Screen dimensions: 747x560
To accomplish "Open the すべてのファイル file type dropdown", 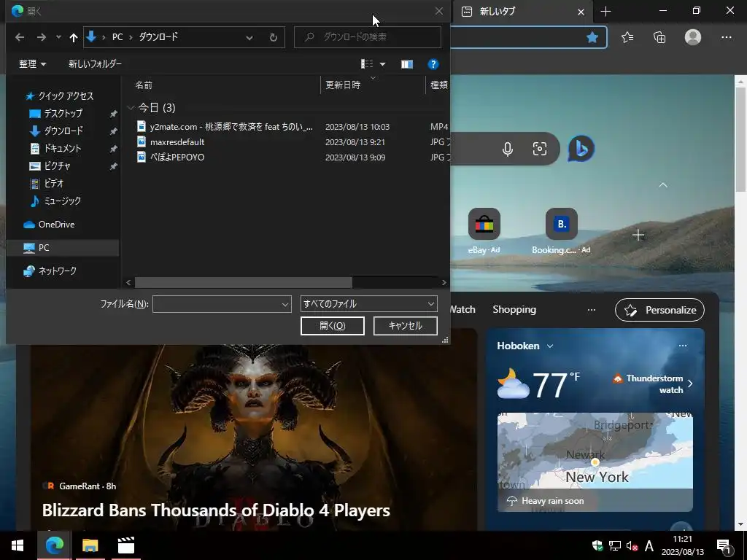I will click(x=368, y=304).
